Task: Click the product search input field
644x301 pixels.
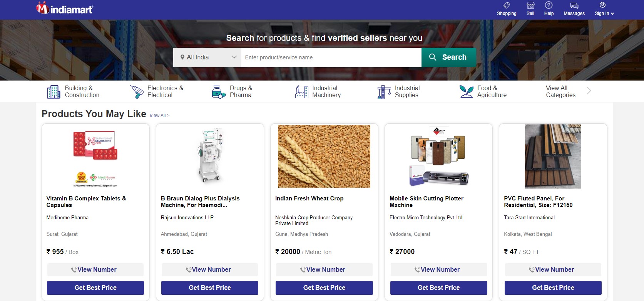Action: coord(331,57)
